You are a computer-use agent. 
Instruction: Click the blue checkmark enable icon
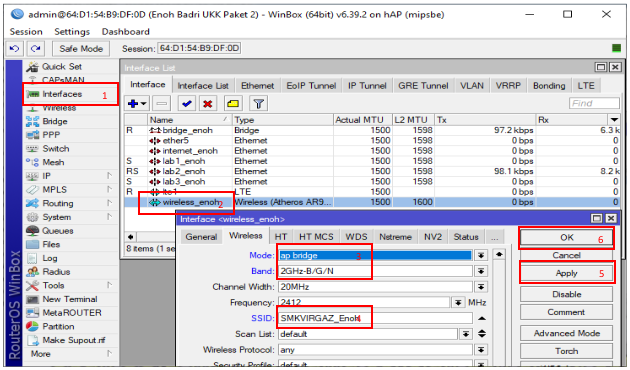(186, 104)
